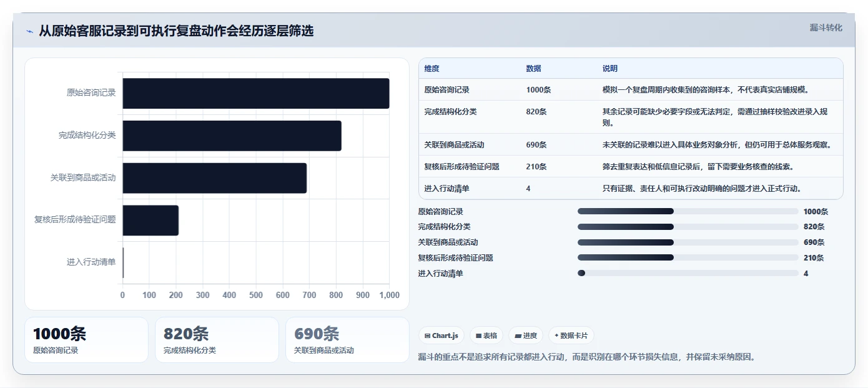Click the 210条 value beside the progress bar
Screen dimensions: 868x388
point(814,258)
